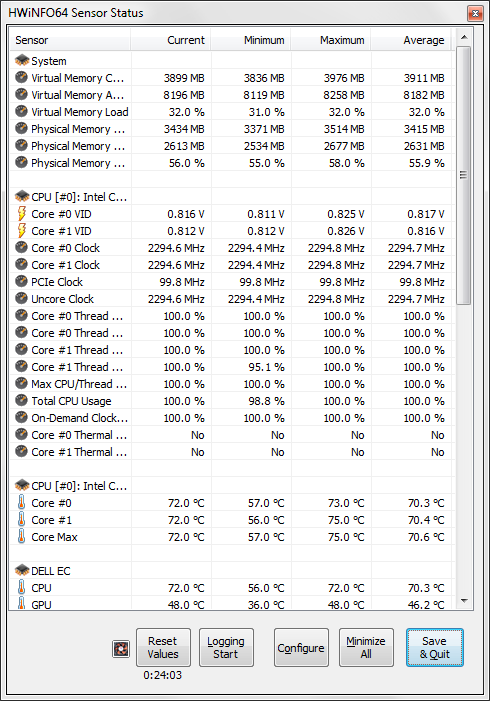
Task: Start logging with the Logging Start button
Action: click(x=226, y=647)
